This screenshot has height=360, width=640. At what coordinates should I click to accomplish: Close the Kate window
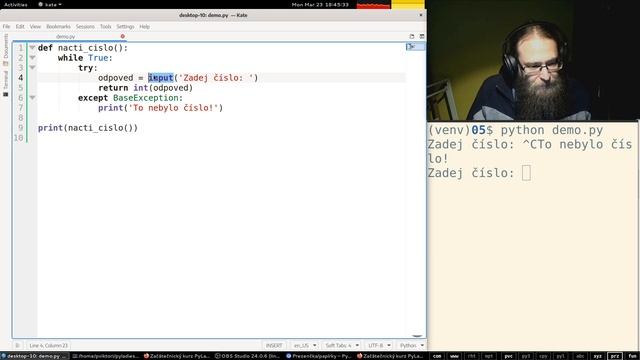coord(421,15)
